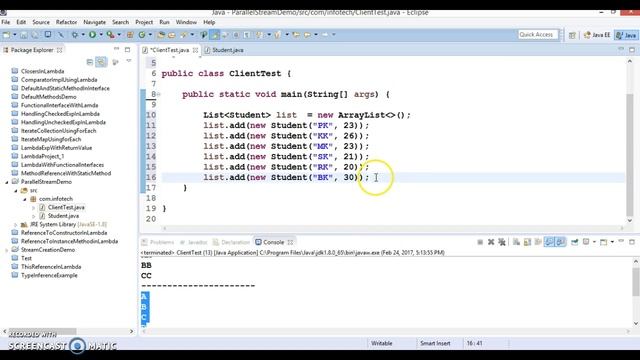Click the editor vertical scrollbar
Viewport: 640px width, 360px height.
pos(630,155)
